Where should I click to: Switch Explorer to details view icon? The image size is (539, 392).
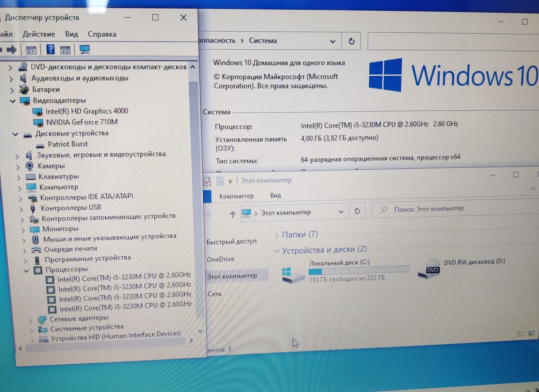[x=521, y=334]
